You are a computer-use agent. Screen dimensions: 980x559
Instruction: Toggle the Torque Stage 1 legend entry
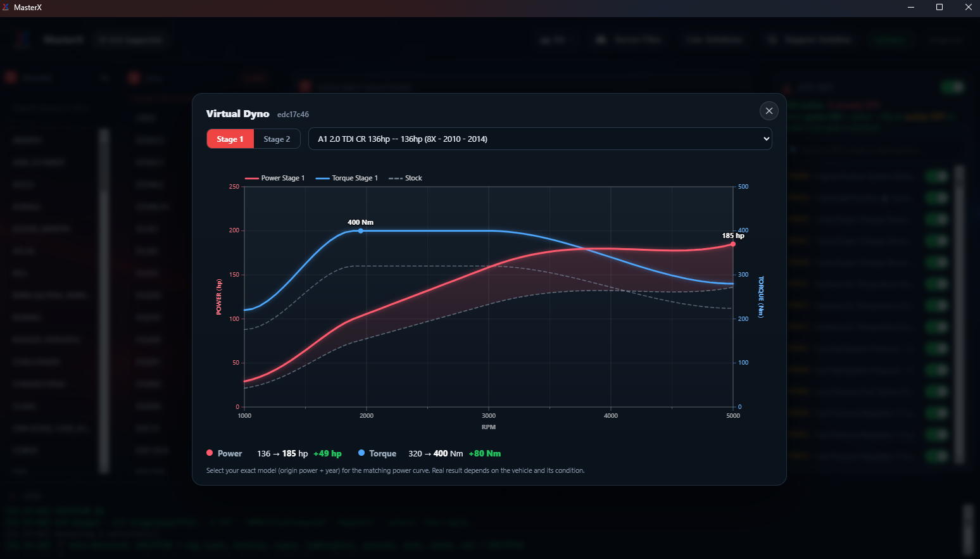[x=346, y=178]
